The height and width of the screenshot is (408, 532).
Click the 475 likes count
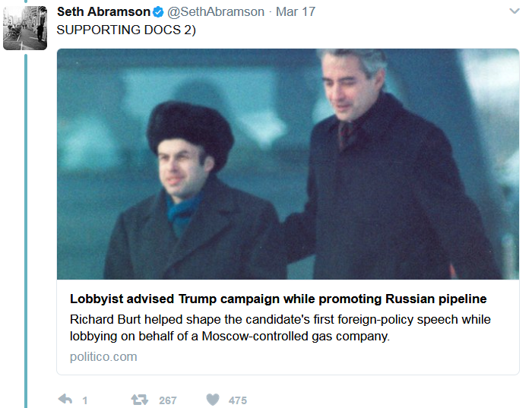pyautogui.click(x=238, y=400)
